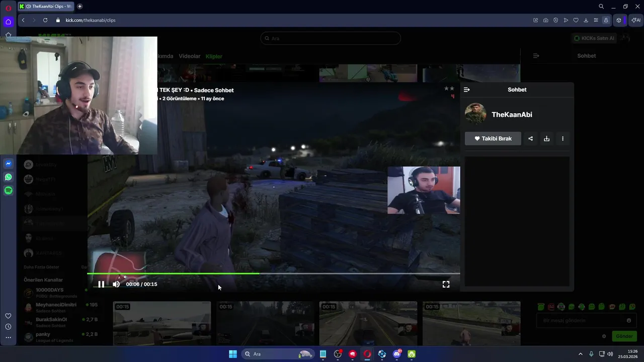
Task: Seek on the green clip progress bar
Action: pyautogui.click(x=273, y=274)
